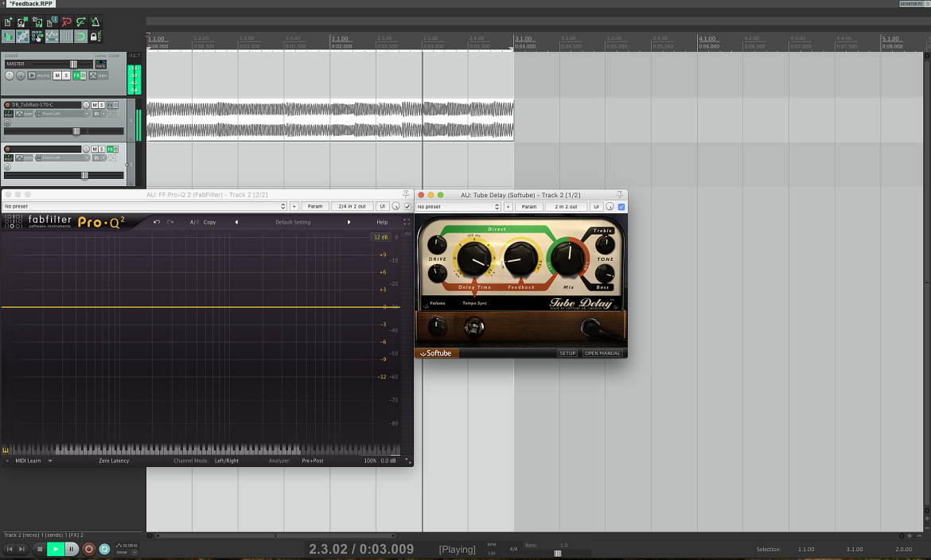Open the Pre+Post analyzer selector
The width and height of the screenshot is (931, 560).
click(x=312, y=461)
